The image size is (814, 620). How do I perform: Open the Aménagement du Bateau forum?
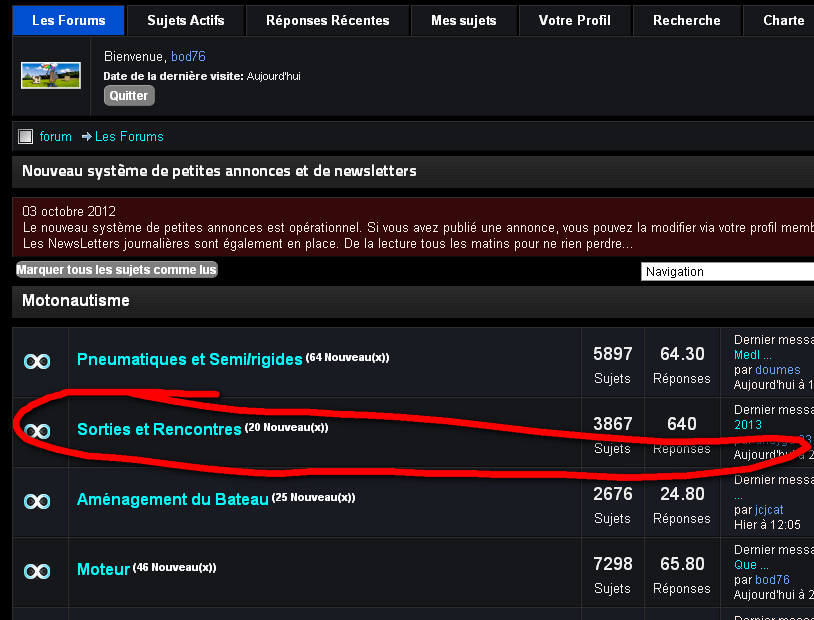tap(172, 500)
